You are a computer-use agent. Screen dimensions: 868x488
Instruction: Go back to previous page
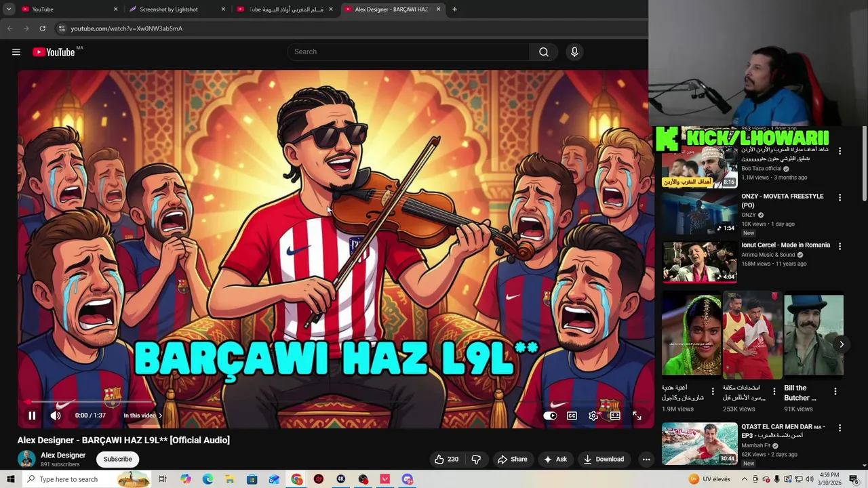tap(9, 28)
